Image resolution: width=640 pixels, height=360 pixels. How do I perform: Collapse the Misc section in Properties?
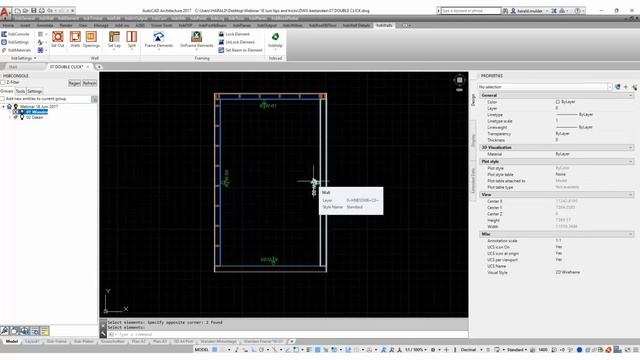click(x=631, y=234)
